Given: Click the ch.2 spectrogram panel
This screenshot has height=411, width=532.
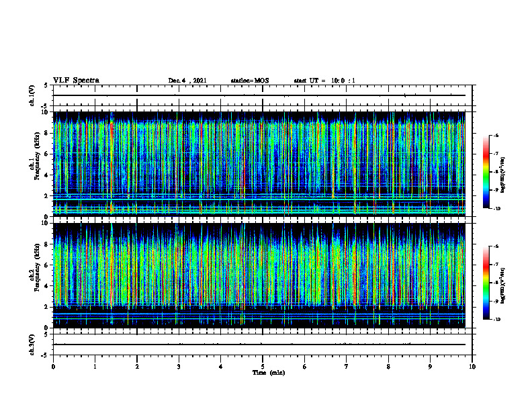Looking at the screenshot, I should 259,275.
